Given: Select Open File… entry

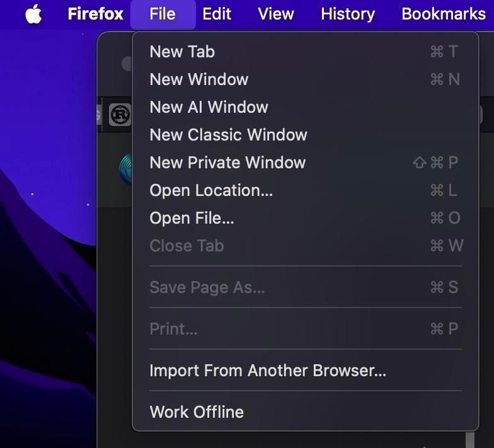Looking at the screenshot, I should click(x=305, y=218).
